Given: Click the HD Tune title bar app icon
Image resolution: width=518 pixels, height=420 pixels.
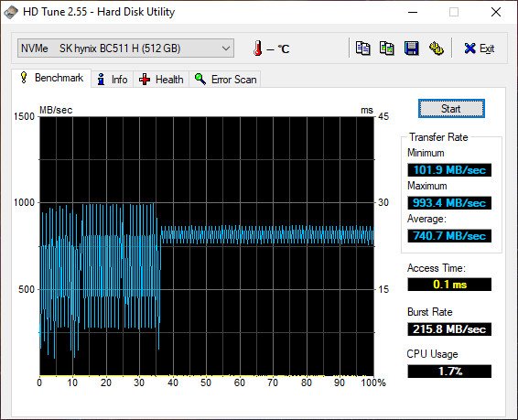Looking at the screenshot, I should (x=11, y=12).
